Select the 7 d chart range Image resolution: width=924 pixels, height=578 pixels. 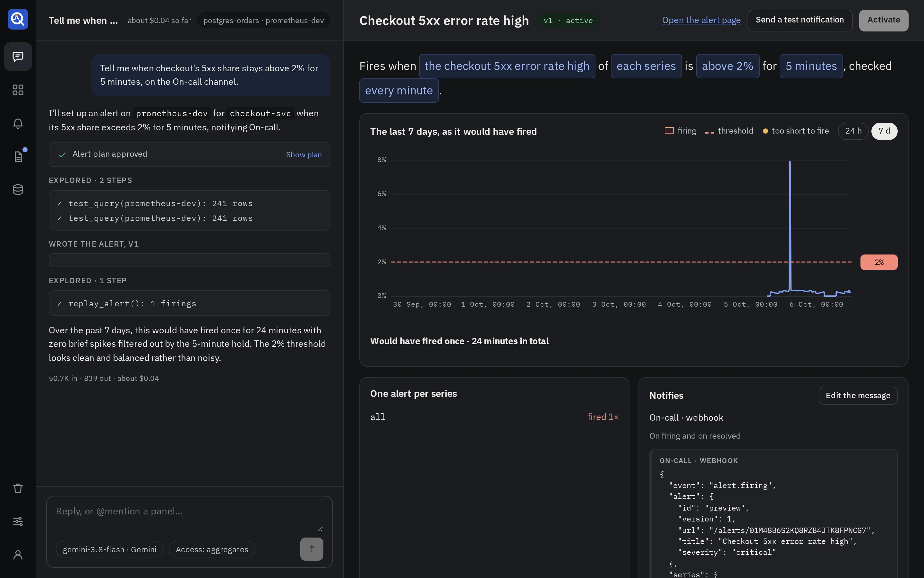point(884,131)
